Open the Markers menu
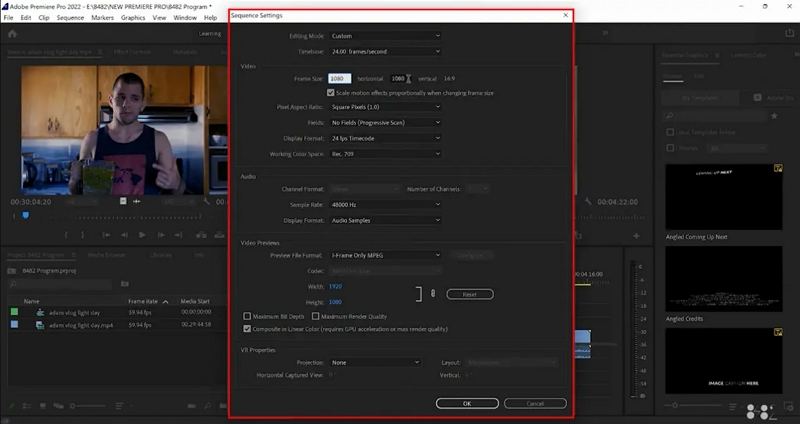The height and width of the screenshot is (424, 800). point(103,18)
